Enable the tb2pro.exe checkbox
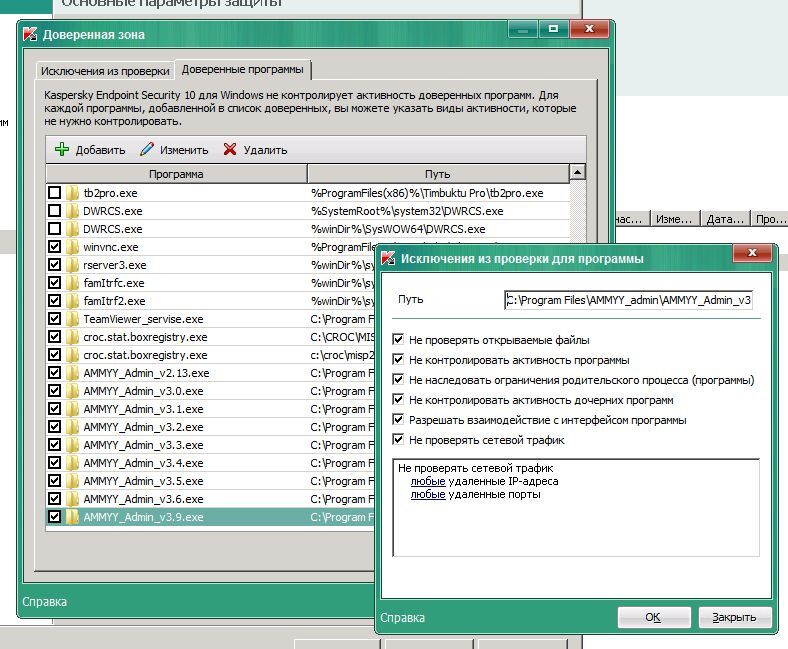 55,193
